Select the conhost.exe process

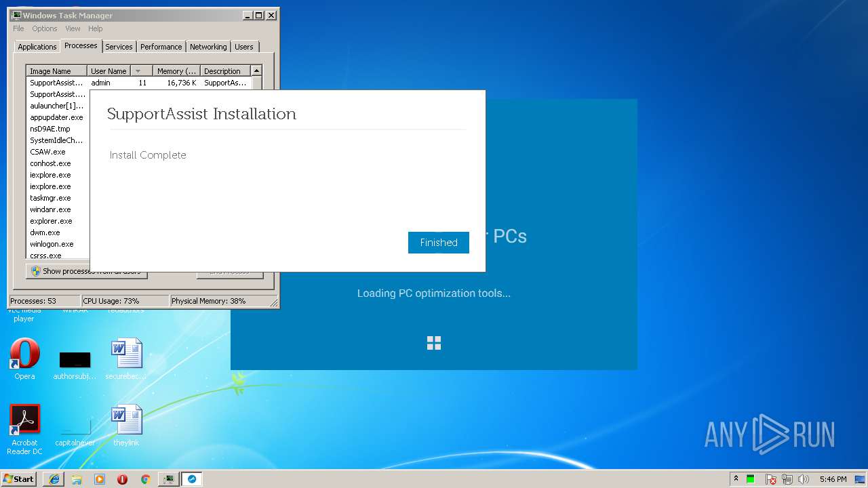click(x=58, y=163)
